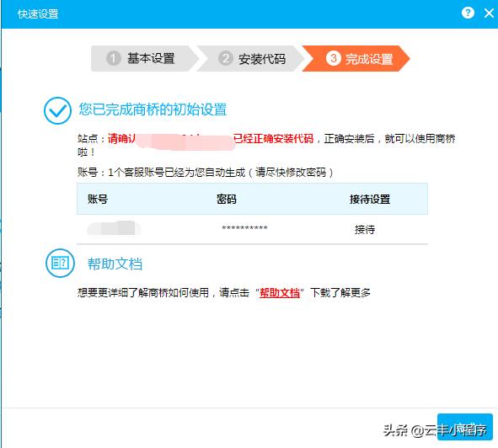Click the 密码 column header

[226, 199]
